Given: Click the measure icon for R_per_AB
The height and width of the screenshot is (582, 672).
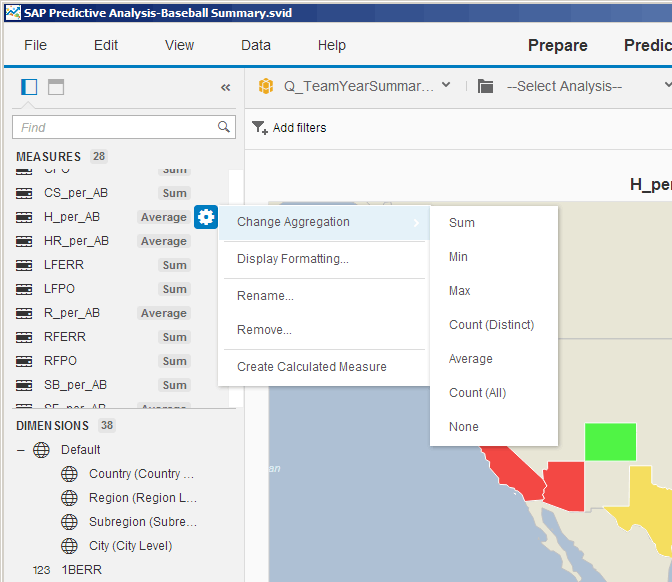Looking at the screenshot, I should pos(24,313).
